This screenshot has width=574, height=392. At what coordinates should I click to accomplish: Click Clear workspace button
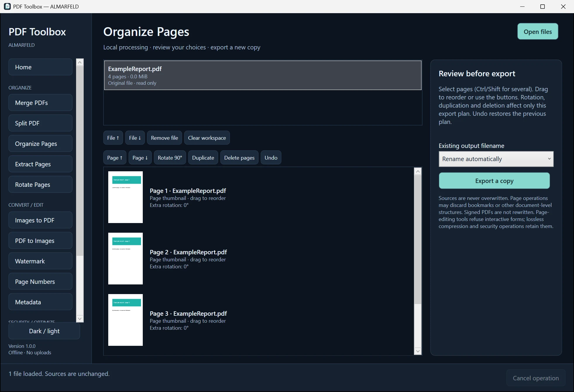click(207, 138)
